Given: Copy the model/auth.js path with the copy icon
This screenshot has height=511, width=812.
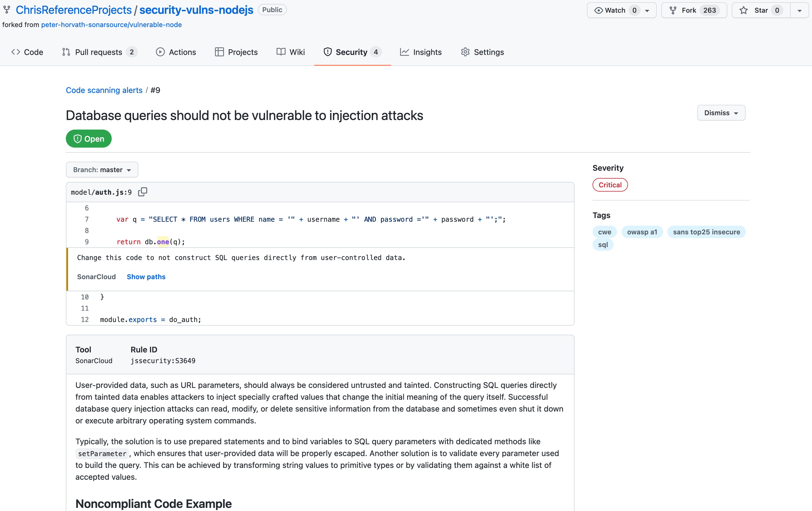Looking at the screenshot, I should point(143,192).
